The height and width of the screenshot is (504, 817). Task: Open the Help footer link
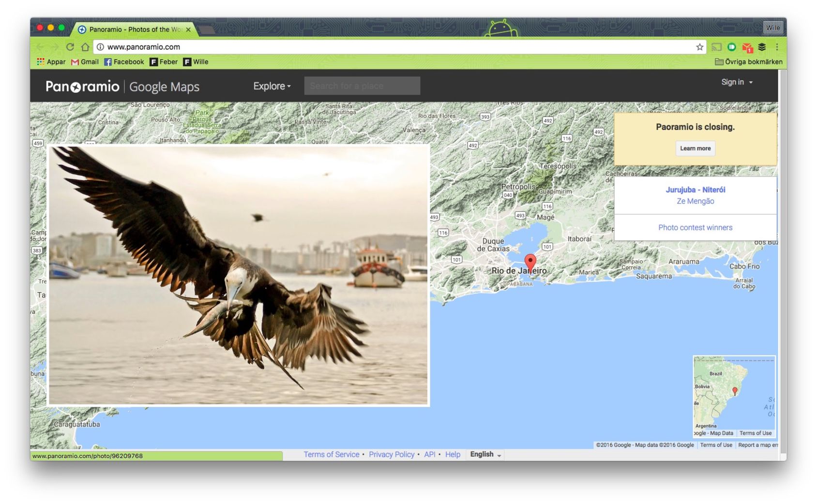coord(453,455)
